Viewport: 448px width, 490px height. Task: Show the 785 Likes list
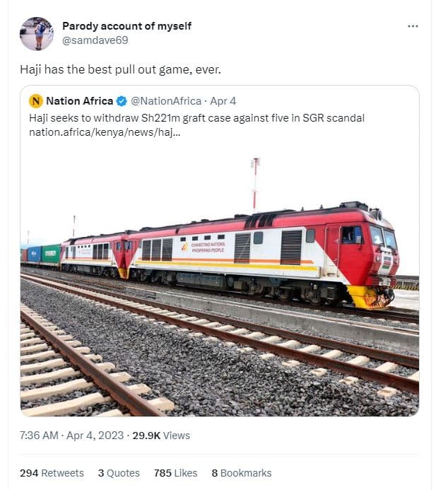coord(172,473)
